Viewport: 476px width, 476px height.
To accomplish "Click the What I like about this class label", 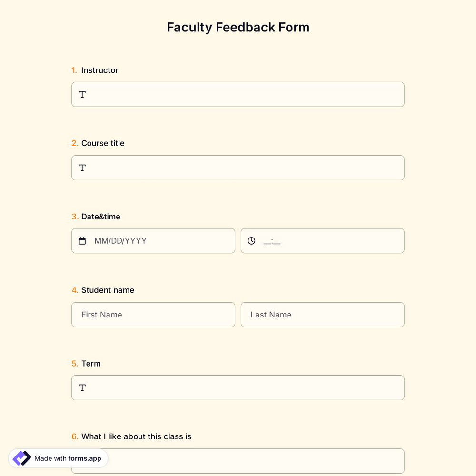I will (x=137, y=436).
